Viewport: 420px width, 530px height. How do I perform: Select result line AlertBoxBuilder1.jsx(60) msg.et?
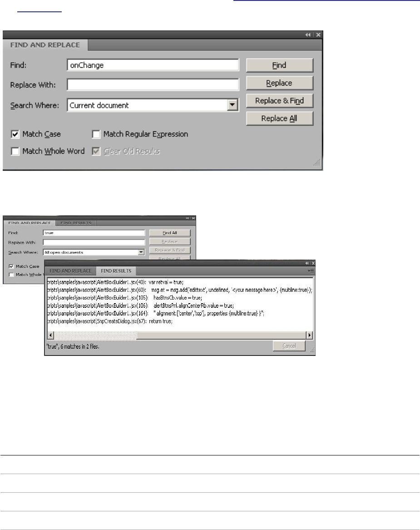click(180, 290)
